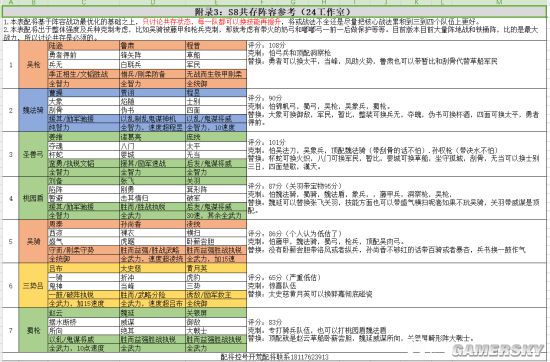550x362 pixels.
Task: Click the 吴骑 team name cell
Action: tap(33, 241)
